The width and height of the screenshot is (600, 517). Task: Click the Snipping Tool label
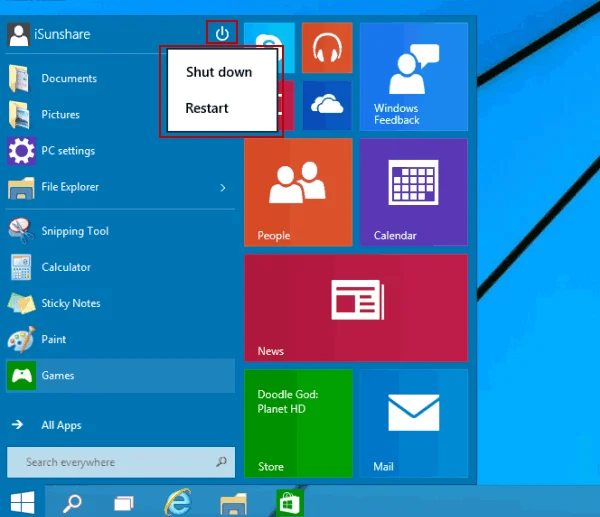point(75,231)
